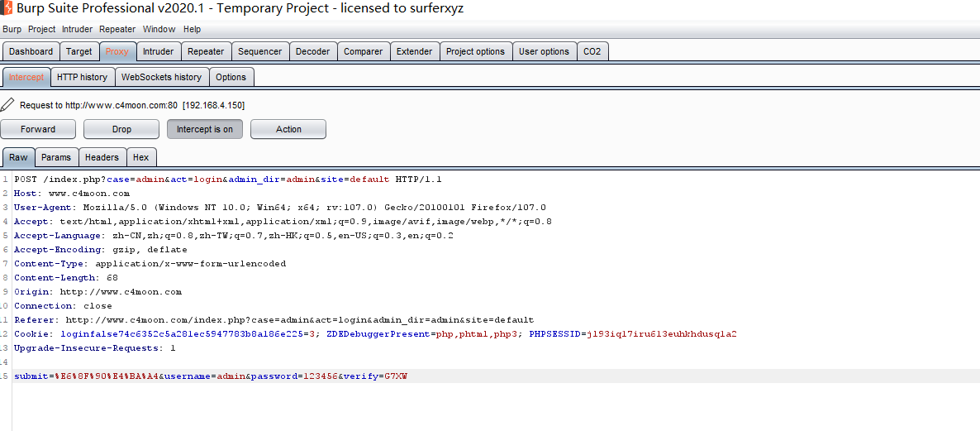
Task: Click the Referer header line
Action: (274, 320)
